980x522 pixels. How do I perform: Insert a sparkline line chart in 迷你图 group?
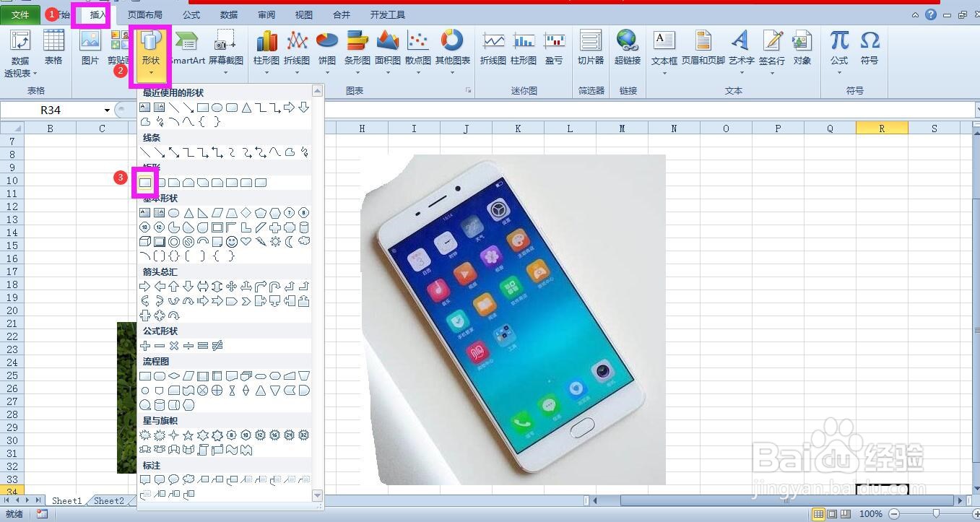pos(493,48)
